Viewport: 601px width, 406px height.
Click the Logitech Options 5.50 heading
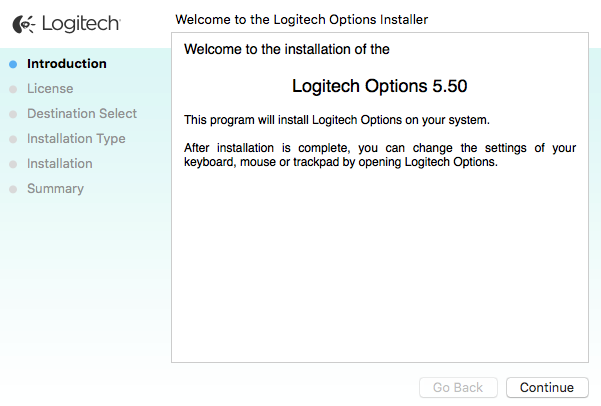[379, 86]
